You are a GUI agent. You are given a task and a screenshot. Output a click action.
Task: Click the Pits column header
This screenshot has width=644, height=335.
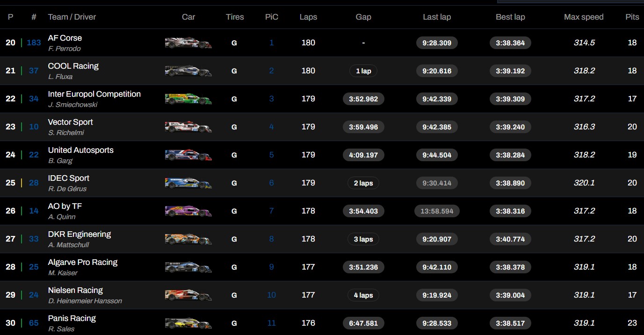click(632, 17)
